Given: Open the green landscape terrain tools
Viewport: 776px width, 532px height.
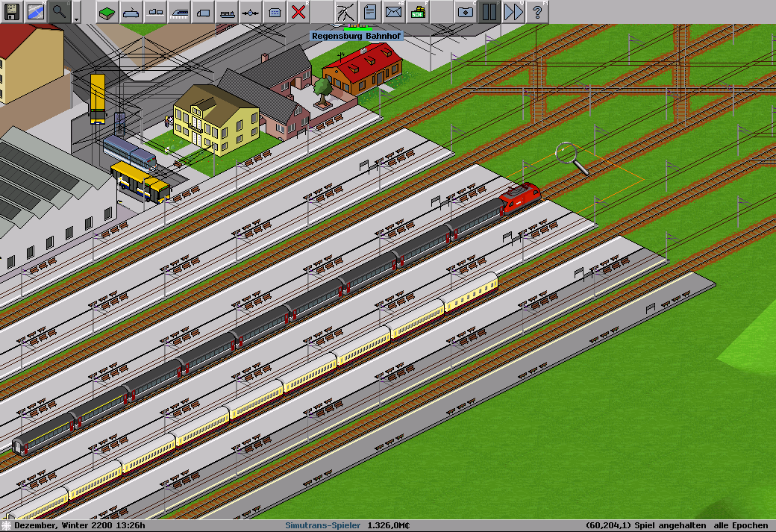Looking at the screenshot, I should click(107, 11).
